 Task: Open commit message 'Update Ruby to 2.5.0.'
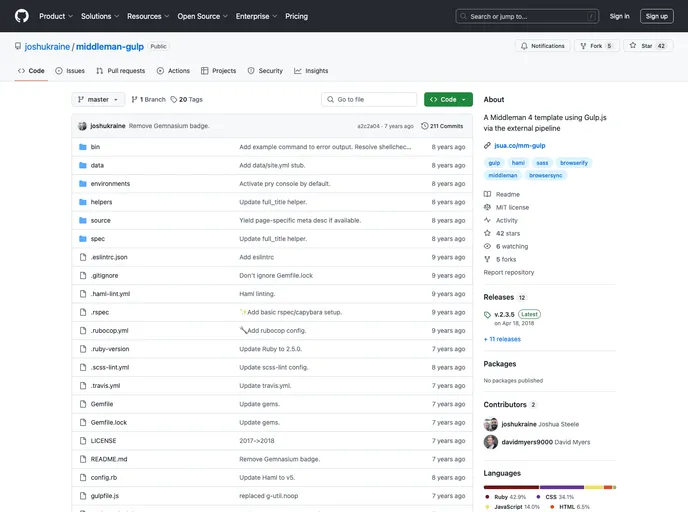point(270,349)
